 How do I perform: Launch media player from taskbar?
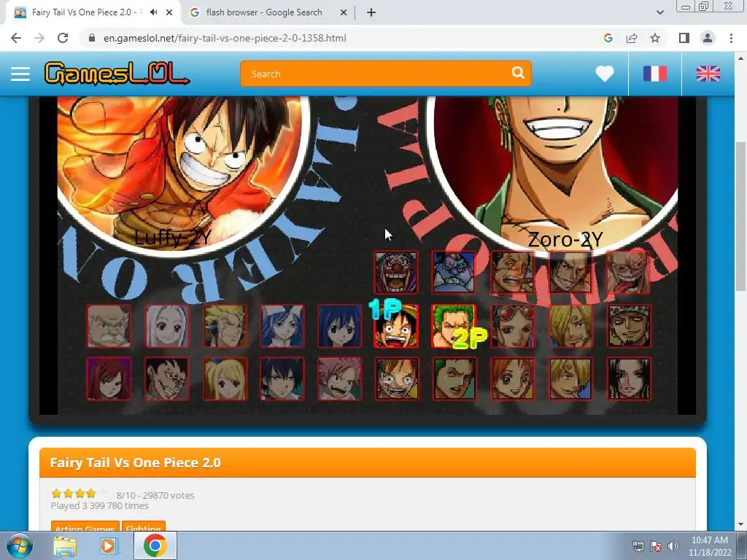click(109, 546)
